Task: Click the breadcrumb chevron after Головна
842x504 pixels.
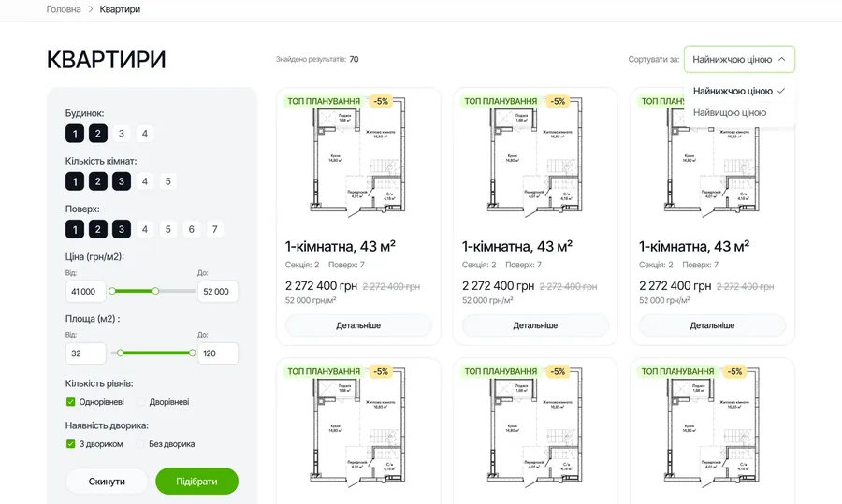Action: coord(90,9)
